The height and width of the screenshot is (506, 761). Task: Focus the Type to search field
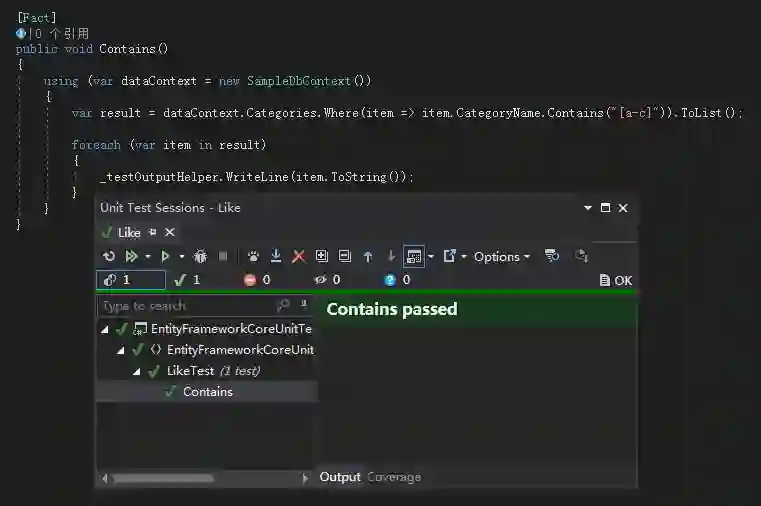click(x=186, y=306)
